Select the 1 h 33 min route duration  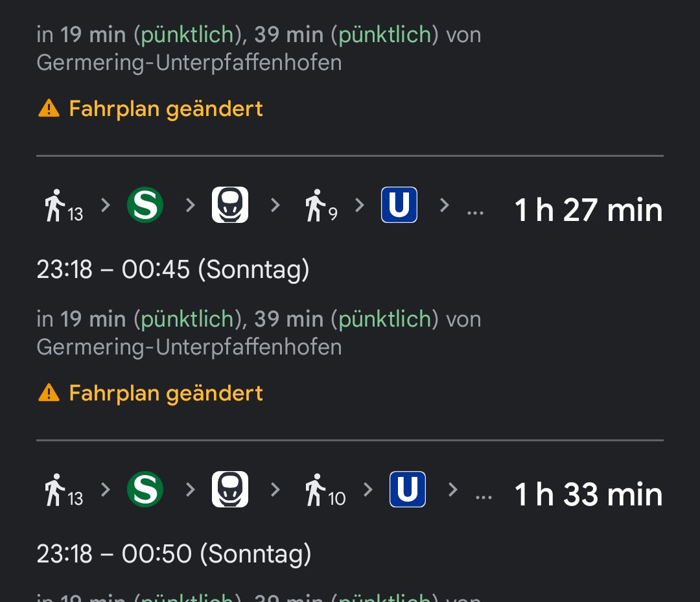pos(589,495)
